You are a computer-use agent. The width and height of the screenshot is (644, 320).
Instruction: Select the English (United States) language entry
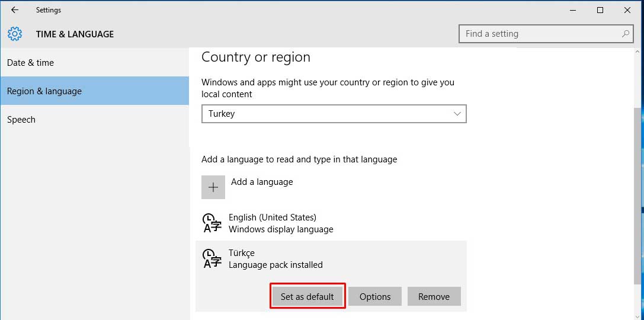pos(281,223)
